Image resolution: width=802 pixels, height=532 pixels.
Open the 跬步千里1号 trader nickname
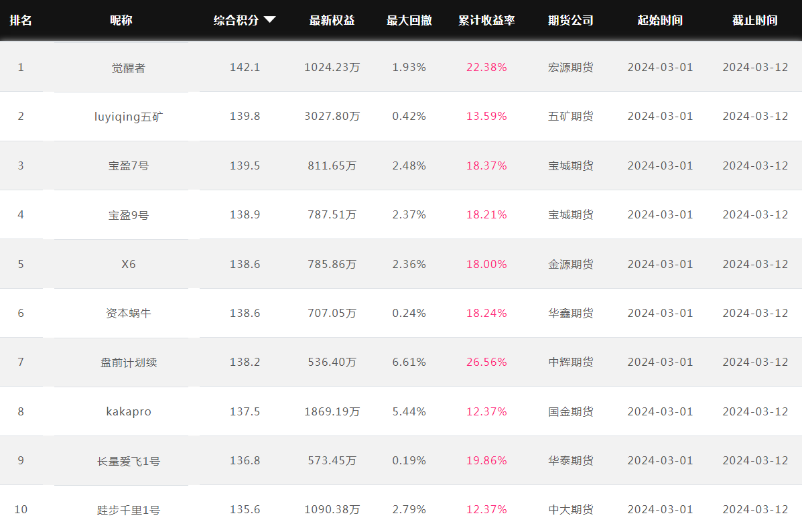129,510
